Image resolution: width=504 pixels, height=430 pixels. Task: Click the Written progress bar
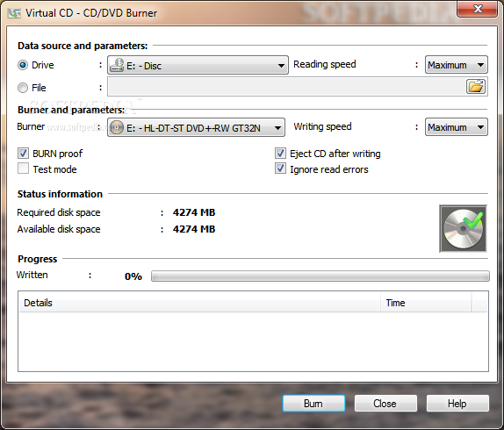click(x=320, y=276)
